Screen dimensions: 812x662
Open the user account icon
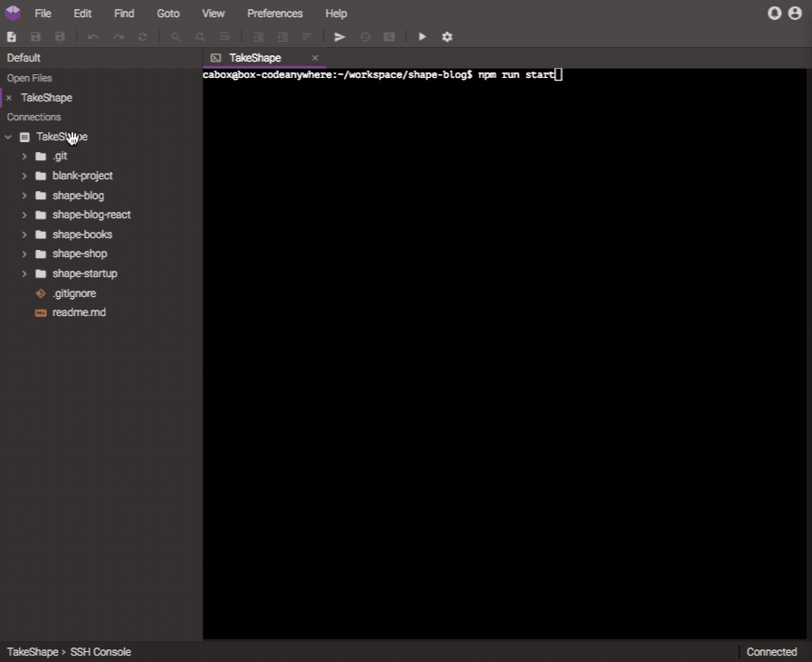pyautogui.click(x=795, y=13)
